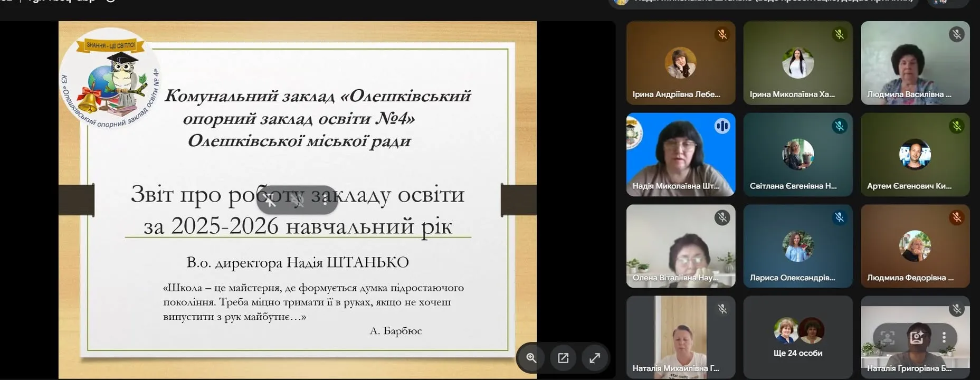Open more options on the presentation overlay
Screen dimensions: 980x380
point(324,200)
